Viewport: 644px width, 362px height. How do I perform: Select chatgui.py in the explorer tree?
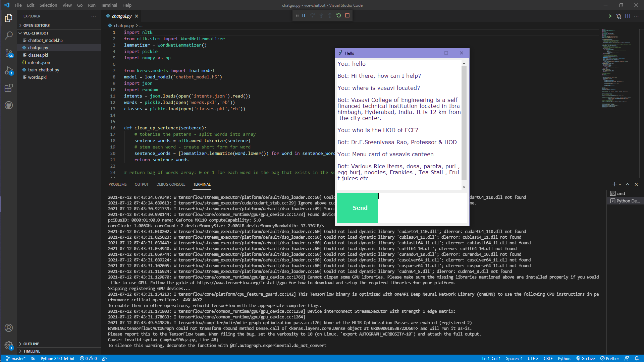pos(59,48)
